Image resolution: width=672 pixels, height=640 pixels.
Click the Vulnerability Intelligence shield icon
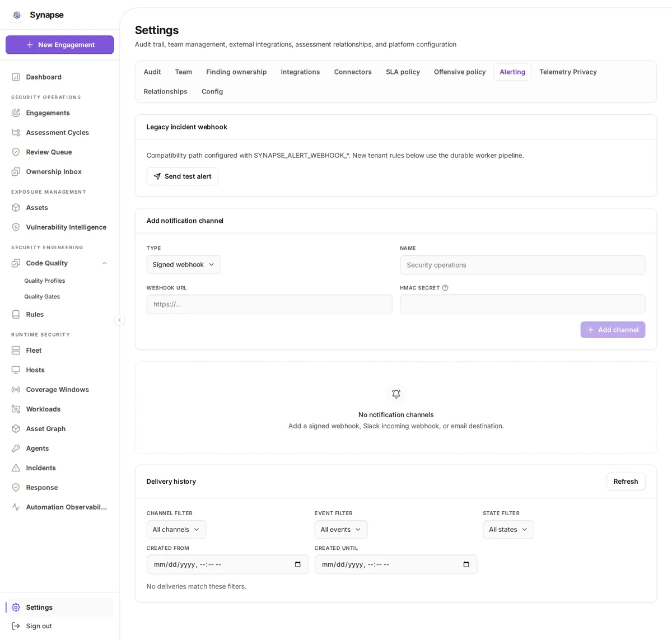16,227
